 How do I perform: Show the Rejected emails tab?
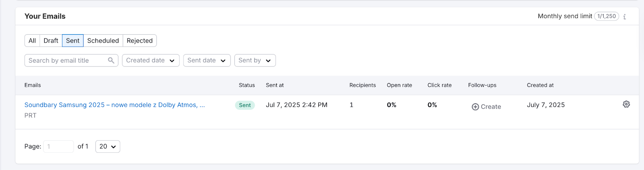[140, 41]
